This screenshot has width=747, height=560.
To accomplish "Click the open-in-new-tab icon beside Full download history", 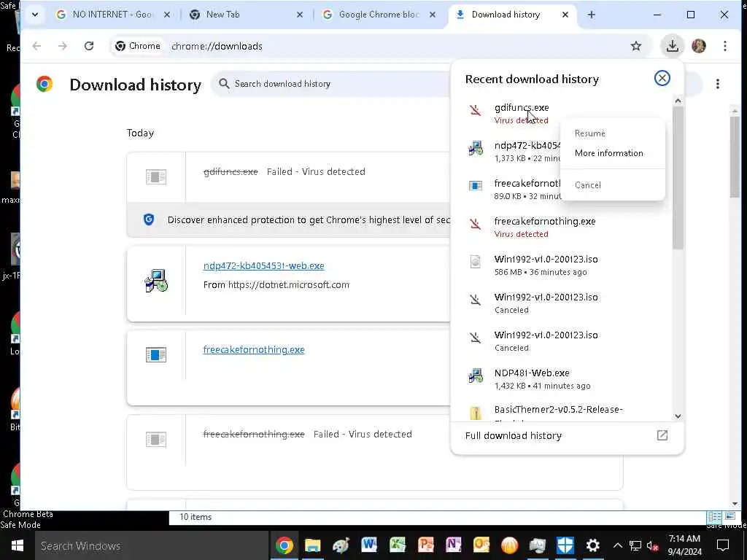I will tap(662, 435).
